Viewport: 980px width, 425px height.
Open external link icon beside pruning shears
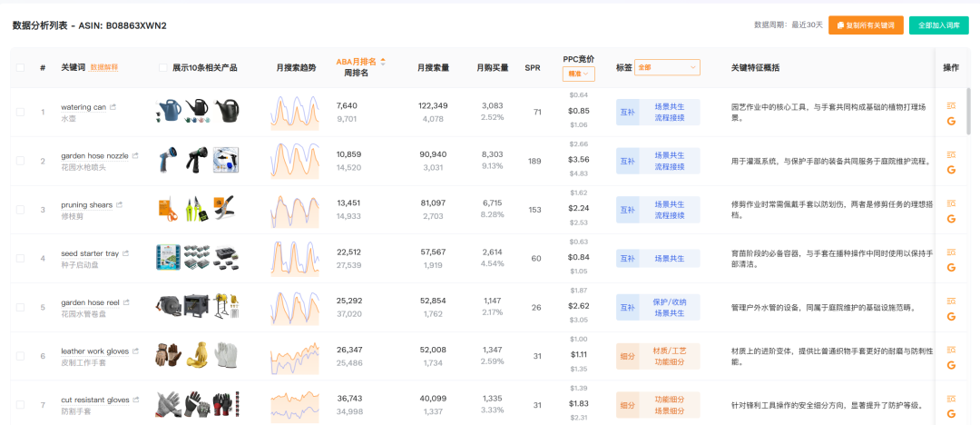pyautogui.click(x=120, y=204)
